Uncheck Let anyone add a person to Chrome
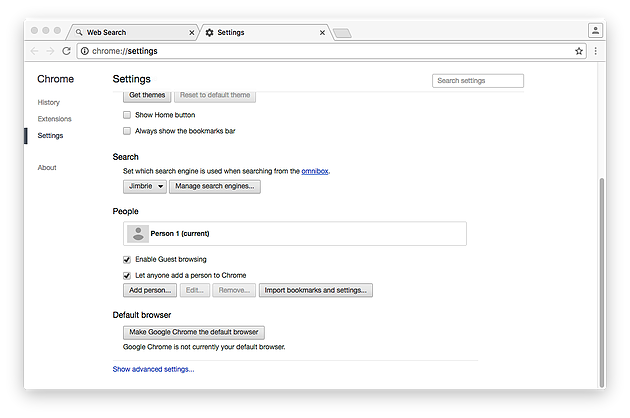This screenshot has width=630, height=418. click(127, 276)
